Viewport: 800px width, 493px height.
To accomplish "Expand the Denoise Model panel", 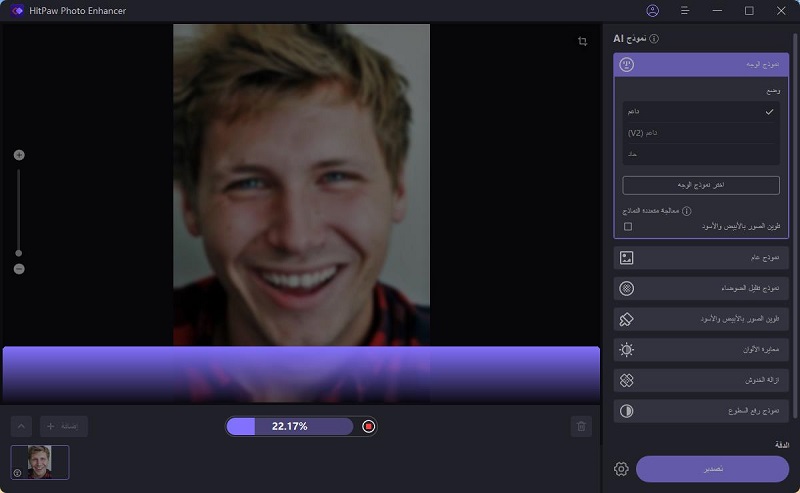I will tap(700, 289).
